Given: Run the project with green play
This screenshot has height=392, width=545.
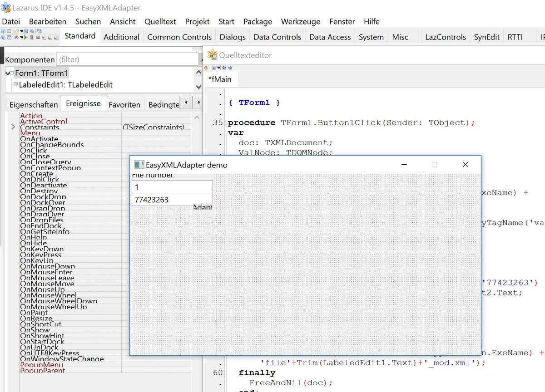Looking at the screenshot, I should (x=25, y=37).
